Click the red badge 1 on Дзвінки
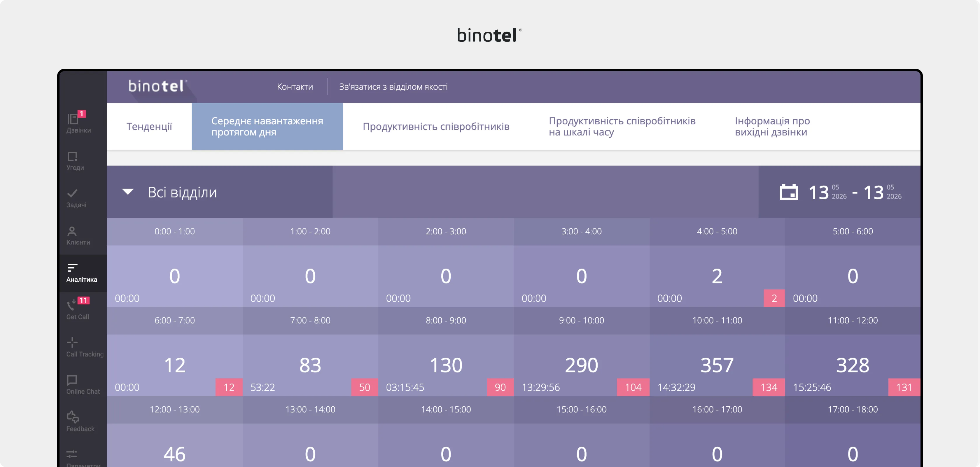This screenshot has width=980, height=467. click(82, 114)
